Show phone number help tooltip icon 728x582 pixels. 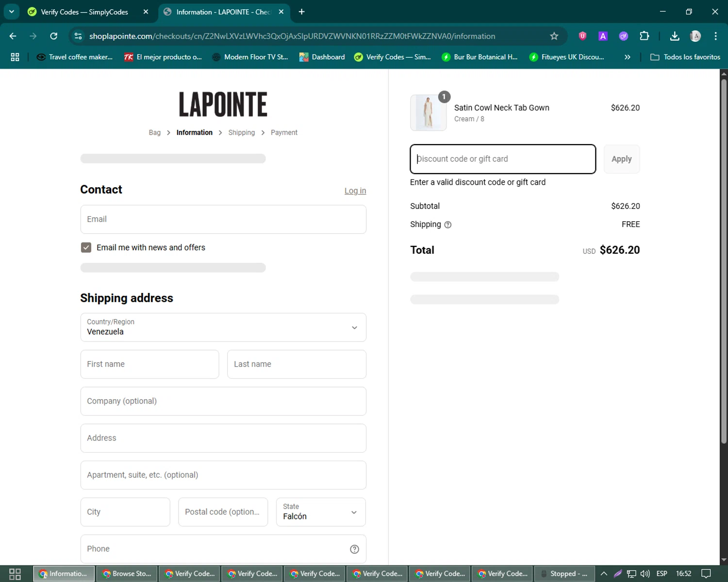[354, 549]
